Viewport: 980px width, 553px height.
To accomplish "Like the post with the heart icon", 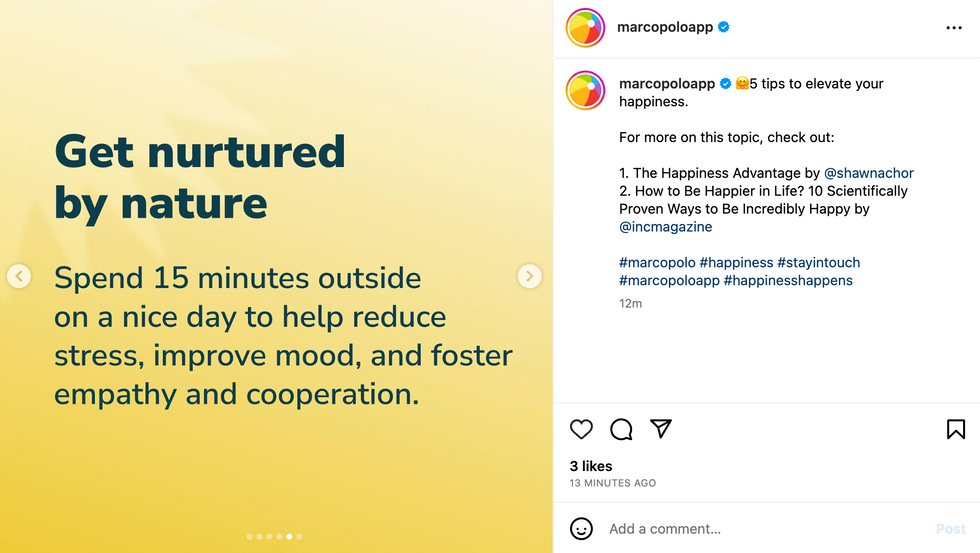I will [x=581, y=429].
